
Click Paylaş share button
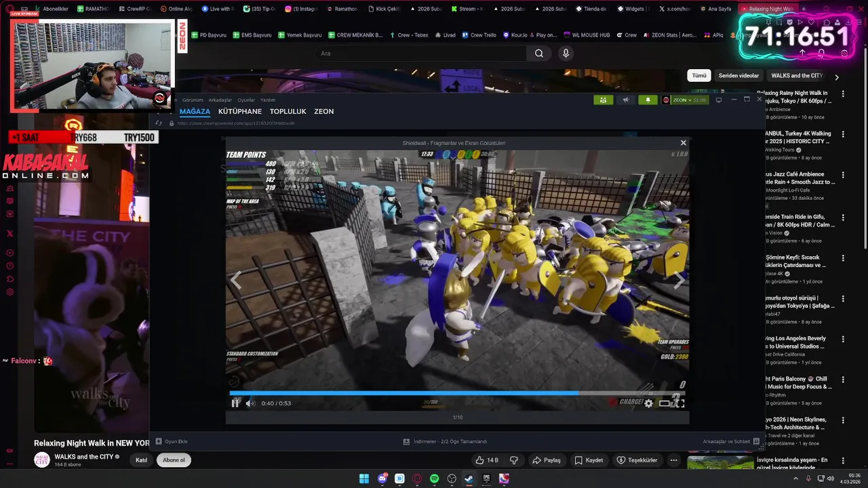click(547, 460)
